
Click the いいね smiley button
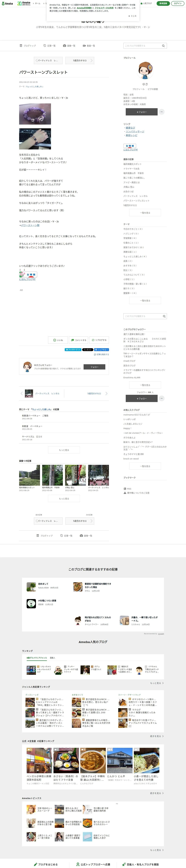pos(57,340)
